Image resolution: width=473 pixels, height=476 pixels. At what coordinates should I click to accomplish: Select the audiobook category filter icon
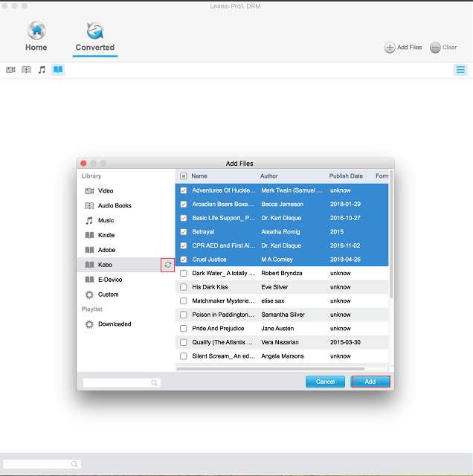coord(27,70)
